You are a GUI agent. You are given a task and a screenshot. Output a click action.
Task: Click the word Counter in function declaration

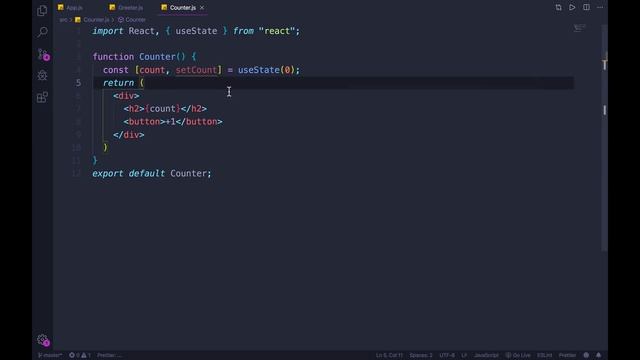pos(157,57)
